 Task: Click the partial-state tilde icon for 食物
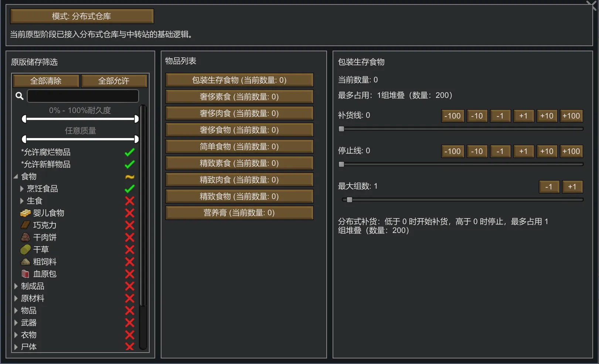point(129,177)
